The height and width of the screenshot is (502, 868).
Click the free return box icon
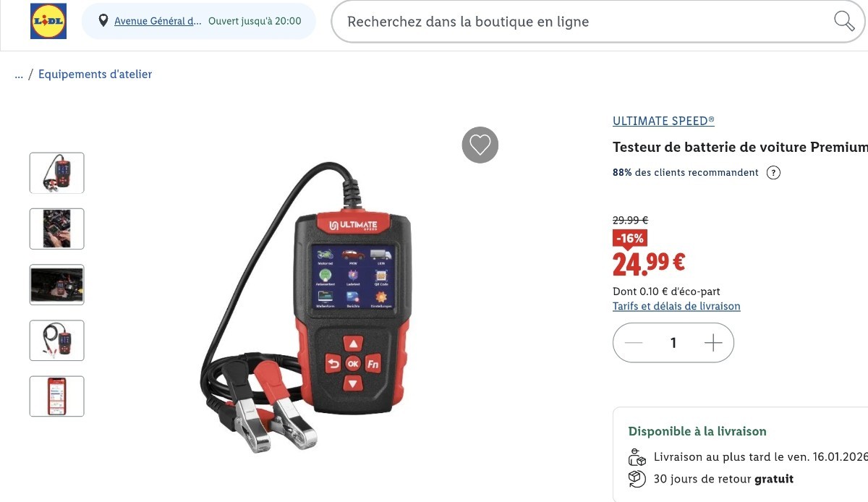637,479
